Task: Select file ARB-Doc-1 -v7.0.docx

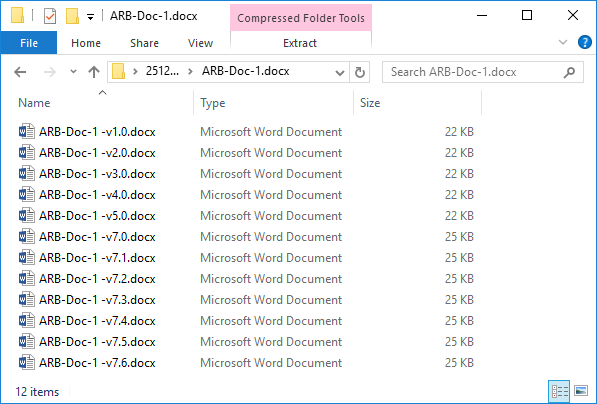Action: click(97, 237)
